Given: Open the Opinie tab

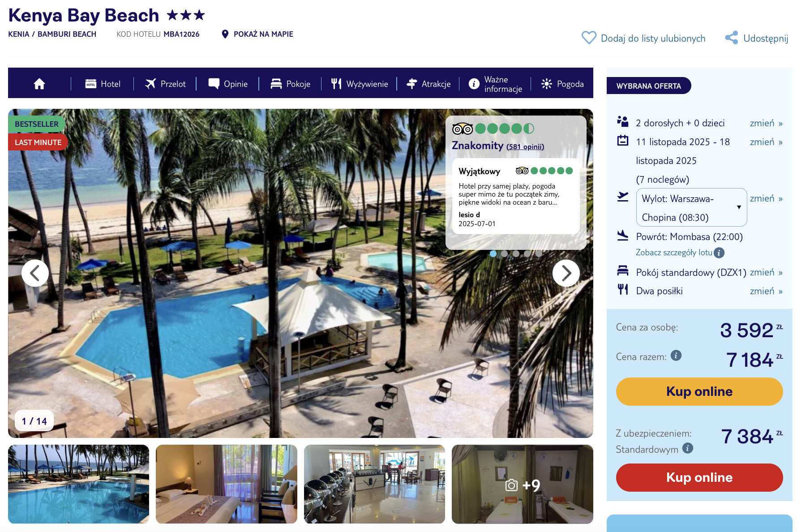Looking at the screenshot, I should tap(228, 84).
